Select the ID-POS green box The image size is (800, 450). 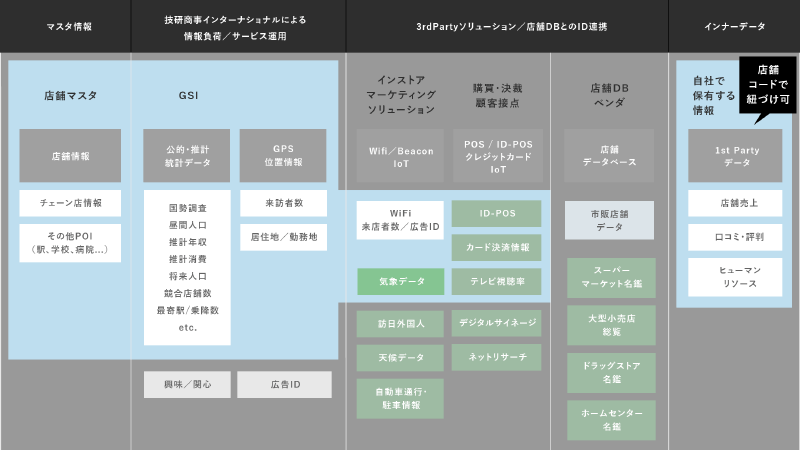pyautogui.click(x=496, y=213)
